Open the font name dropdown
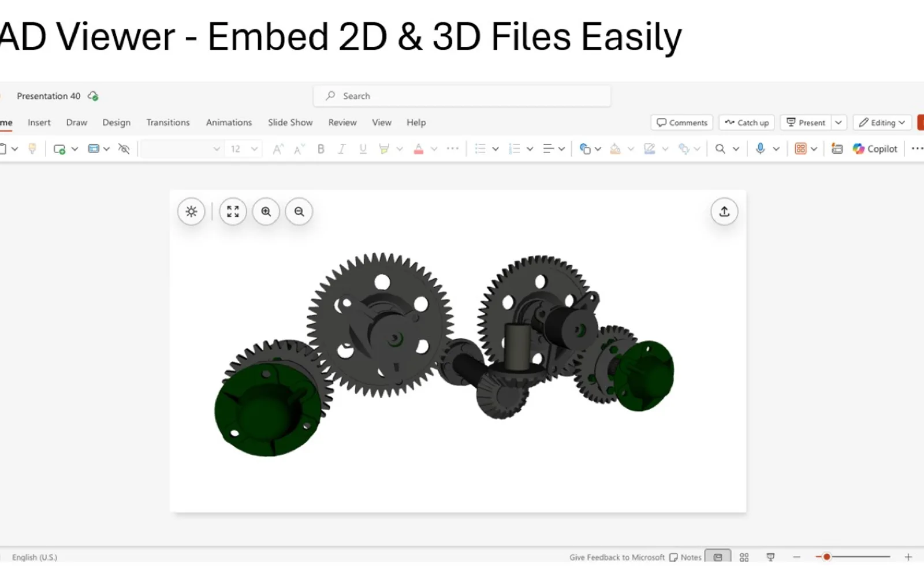Viewport: 924px width, 578px height. [x=181, y=149]
